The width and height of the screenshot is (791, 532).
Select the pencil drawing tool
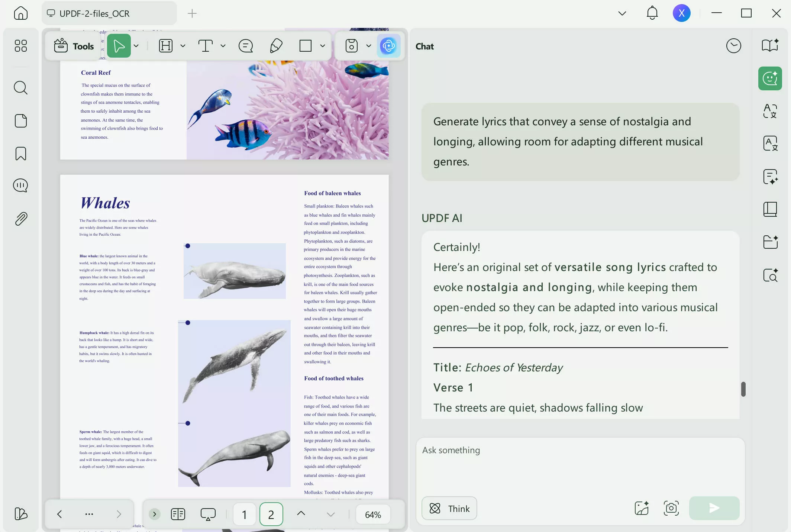(x=276, y=46)
